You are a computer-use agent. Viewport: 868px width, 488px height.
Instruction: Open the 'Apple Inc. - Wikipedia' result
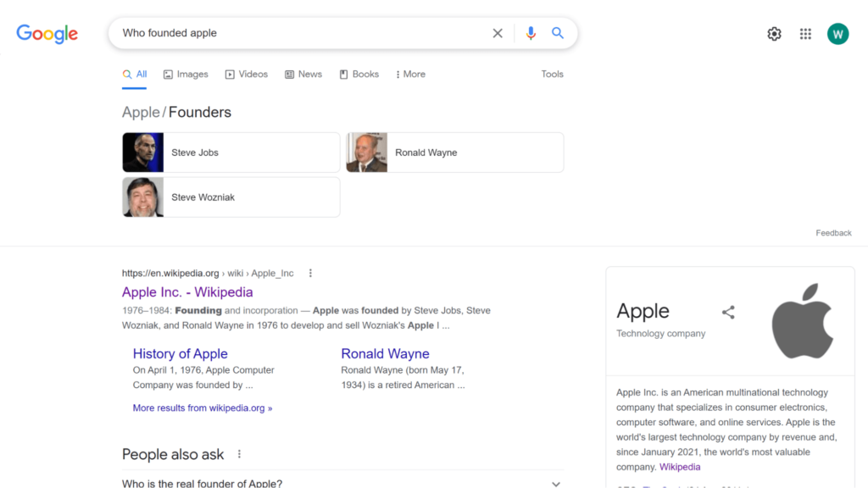point(187,292)
